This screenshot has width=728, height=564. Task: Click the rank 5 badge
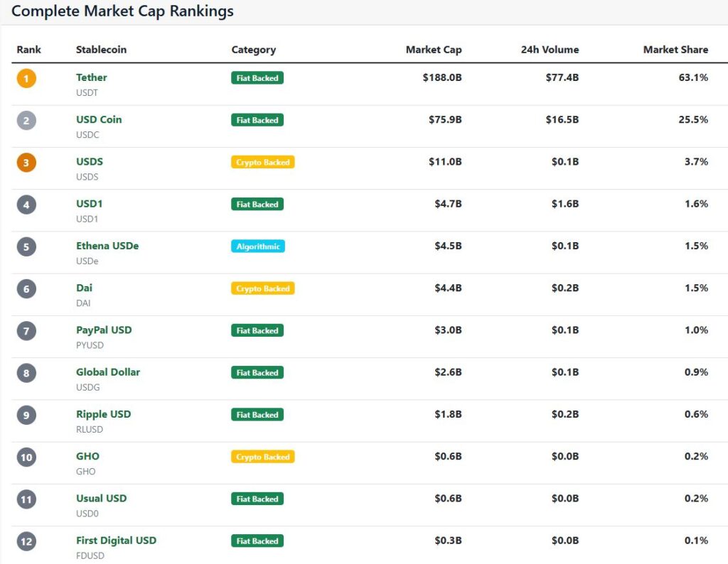pyautogui.click(x=26, y=246)
